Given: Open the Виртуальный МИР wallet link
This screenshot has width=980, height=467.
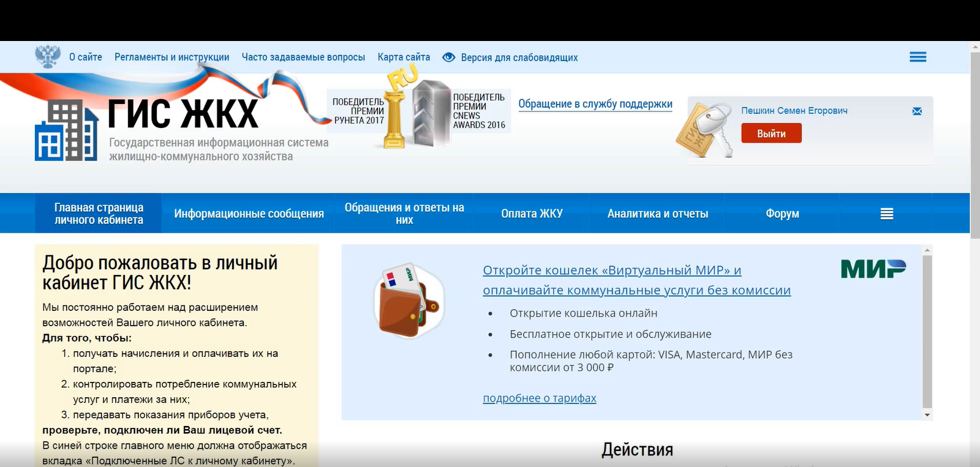Looking at the screenshot, I should 636,280.
